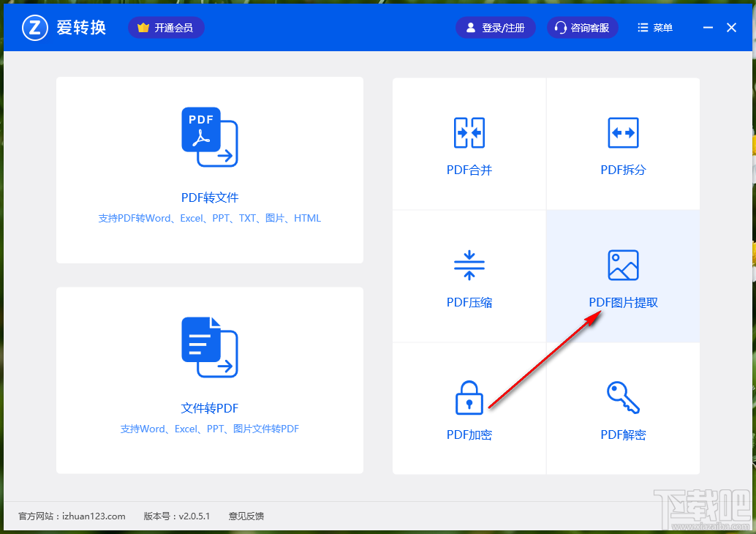756x534 pixels.
Task: Click the 开通会员 membership button
Action: point(166,27)
